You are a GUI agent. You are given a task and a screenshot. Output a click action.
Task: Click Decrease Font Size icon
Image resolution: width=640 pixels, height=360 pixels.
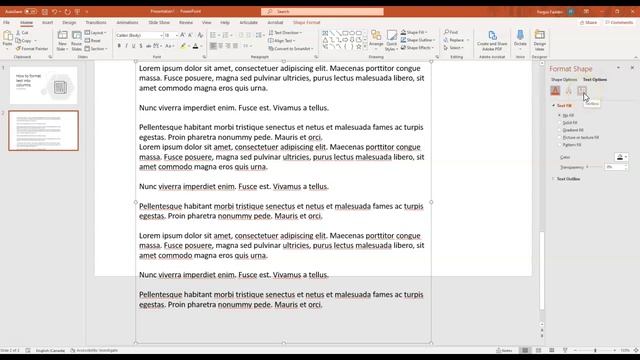click(x=190, y=36)
